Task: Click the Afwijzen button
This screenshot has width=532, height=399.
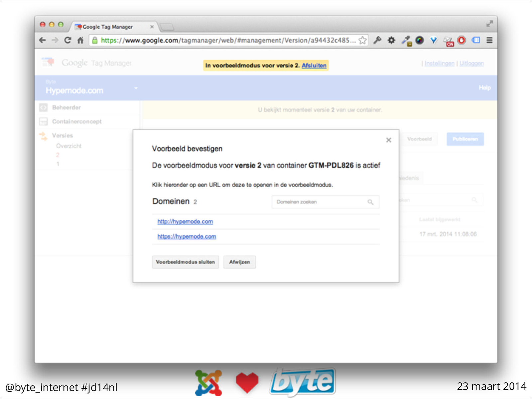Action: click(x=239, y=262)
